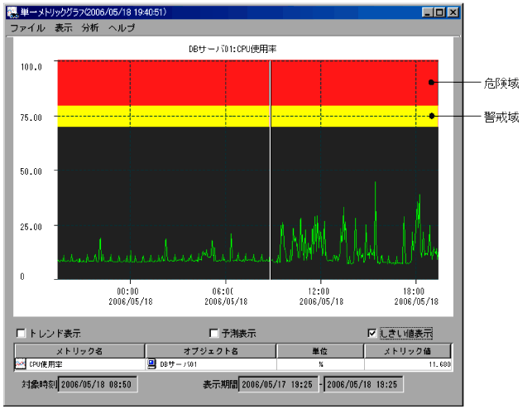Click the メトリック値 column header
The width and height of the screenshot is (532, 409).
tap(408, 351)
